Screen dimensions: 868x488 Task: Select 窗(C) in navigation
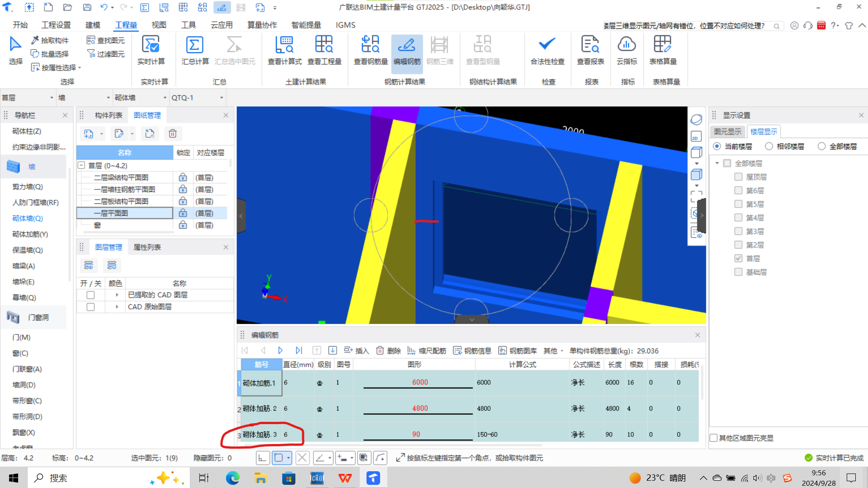tap(20, 353)
